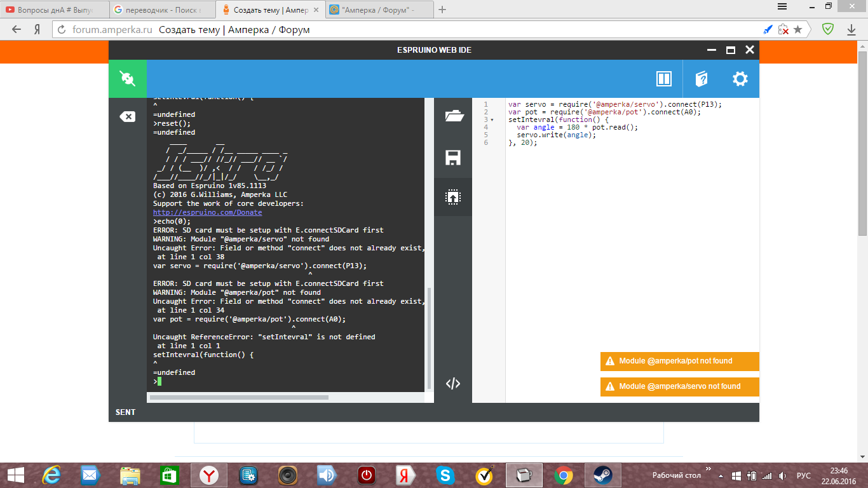Click the Yandex 'Я' home button
This screenshot has width=868, height=488.
pos(37,29)
